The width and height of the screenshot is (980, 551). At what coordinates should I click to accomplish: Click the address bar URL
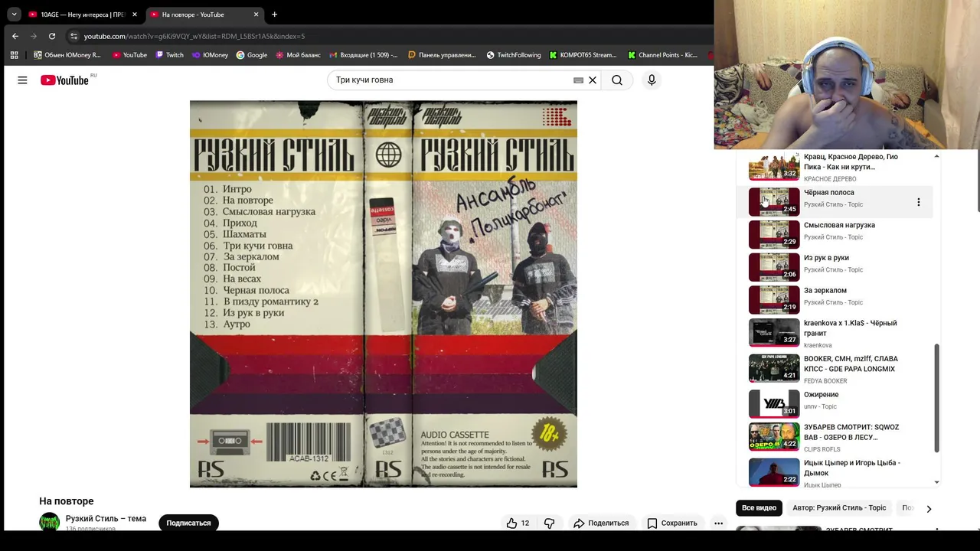point(194,36)
